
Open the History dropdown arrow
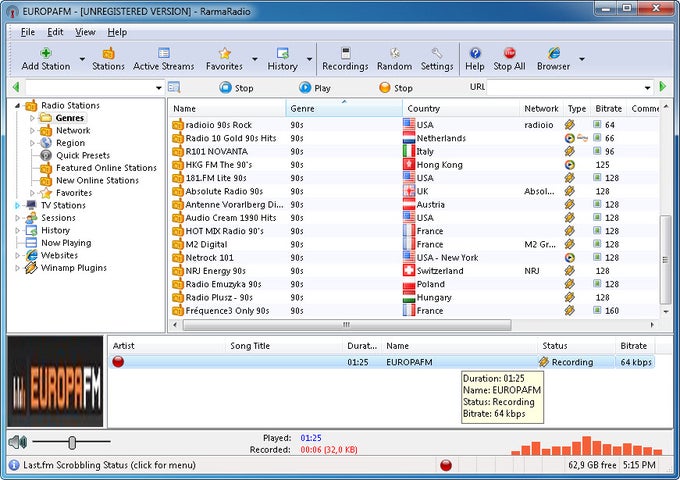310,59
